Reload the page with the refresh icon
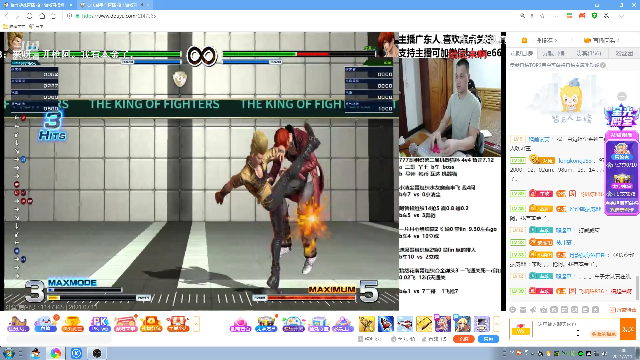Viewport: 640px width, 360px height. (29, 16)
